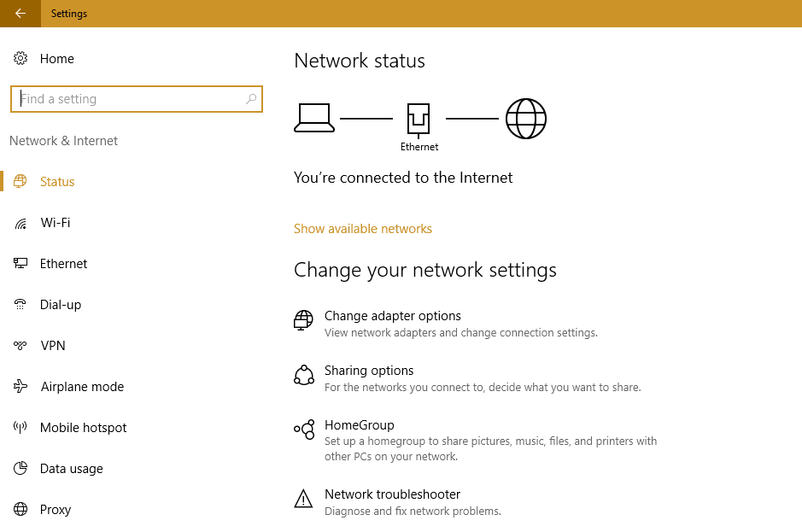Viewport: 802px width, 532px height.
Task: Open Sharing options via its sharing icon
Action: [303, 375]
